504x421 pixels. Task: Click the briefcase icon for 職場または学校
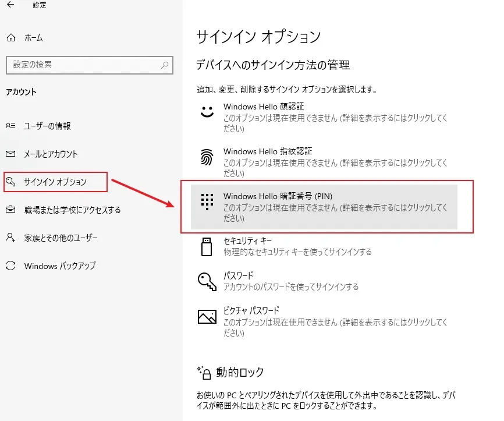pyautogui.click(x=10, y=210)
